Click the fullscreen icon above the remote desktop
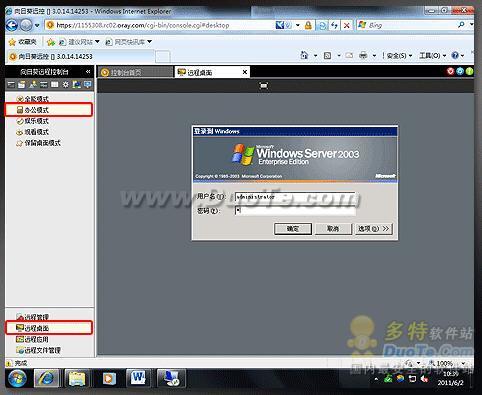 (264, 86)
